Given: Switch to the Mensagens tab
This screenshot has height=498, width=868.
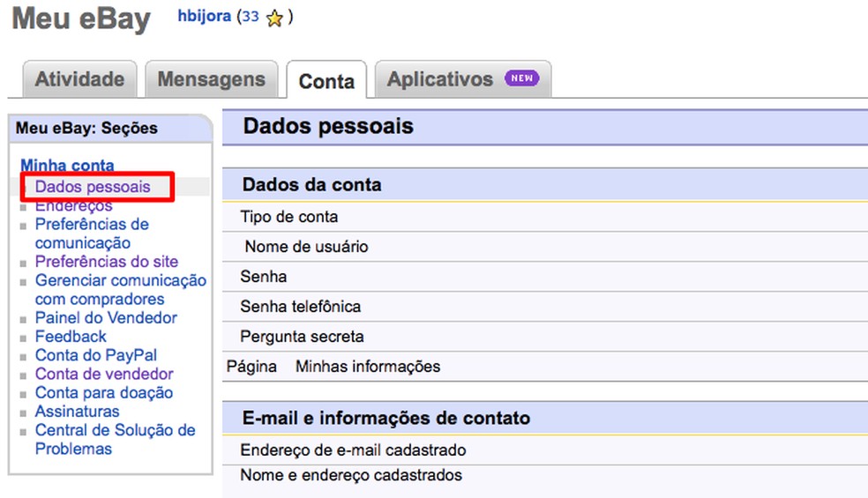Looking at the screenshot, I should point(212,79).
